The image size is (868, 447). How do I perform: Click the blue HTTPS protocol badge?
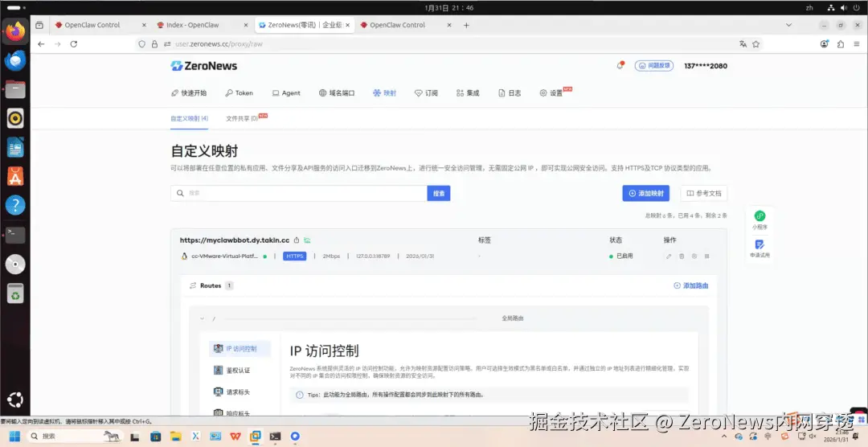[x=294, y=256]
